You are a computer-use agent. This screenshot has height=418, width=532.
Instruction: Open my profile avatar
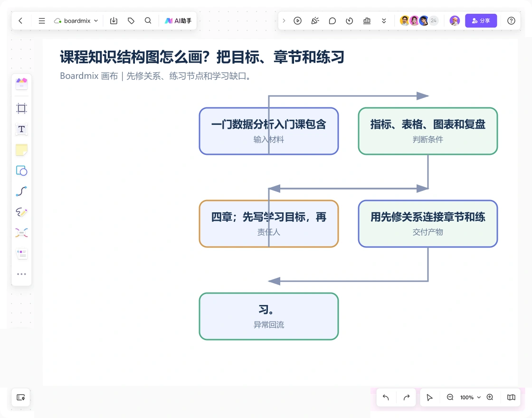tap(455, 21)
